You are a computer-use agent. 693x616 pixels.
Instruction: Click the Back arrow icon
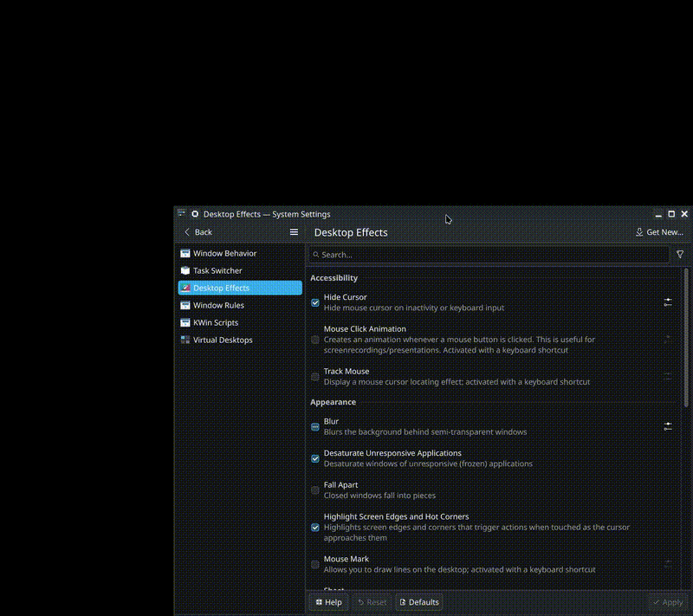(187, 232)
